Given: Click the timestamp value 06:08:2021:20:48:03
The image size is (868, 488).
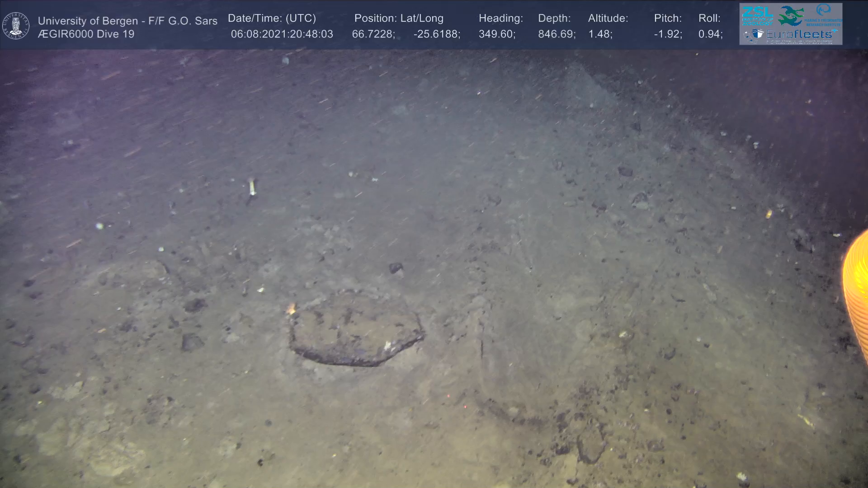Looking at the screenshot, I should pyautogui.click(x=282, y=34).
